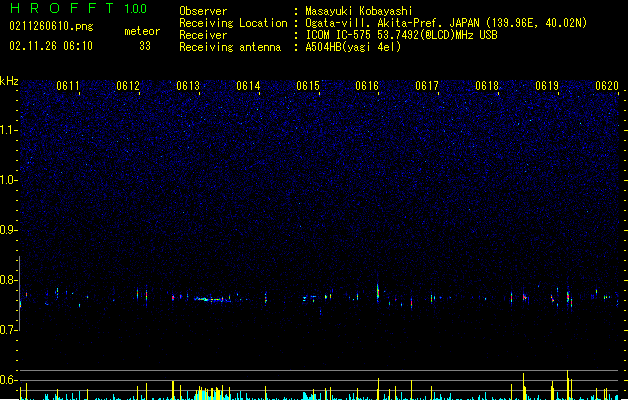Click the kHz axis unit label
This screenshot has width=629, height=400.
click(9, 81)
